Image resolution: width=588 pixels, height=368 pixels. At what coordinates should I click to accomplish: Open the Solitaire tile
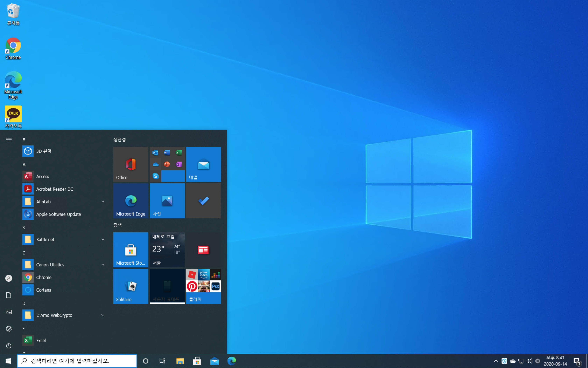click(x=131, y=286)
